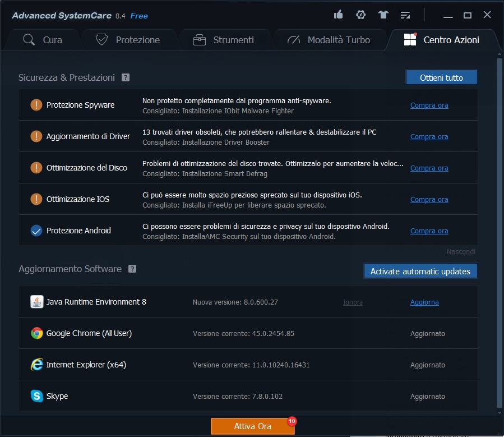The image size is (504, 437).
Task: Close the Advanced SystemCare window
Action: [x=487, y=15]
